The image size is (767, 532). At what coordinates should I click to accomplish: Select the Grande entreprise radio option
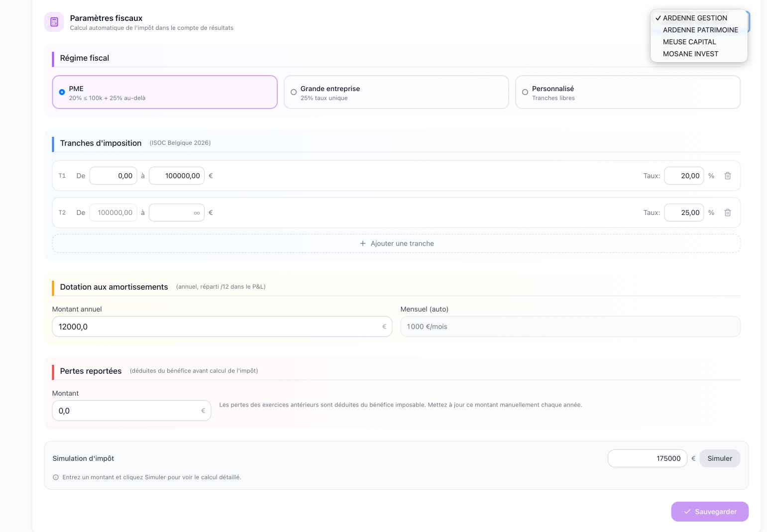tap(294, 92)
